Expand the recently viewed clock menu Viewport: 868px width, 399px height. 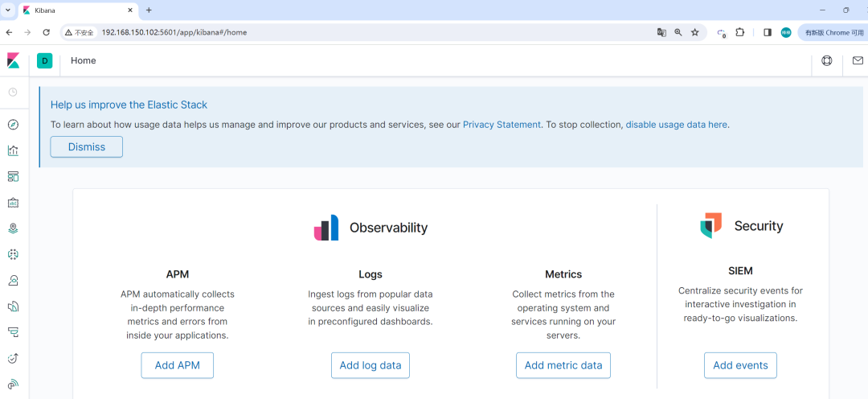[13, 92]
